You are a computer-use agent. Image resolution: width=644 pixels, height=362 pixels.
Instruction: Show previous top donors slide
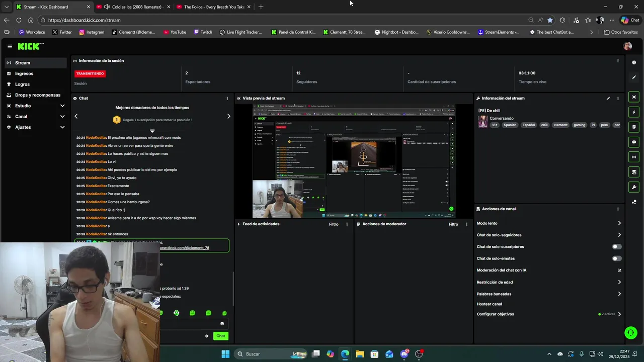(76, 116)
